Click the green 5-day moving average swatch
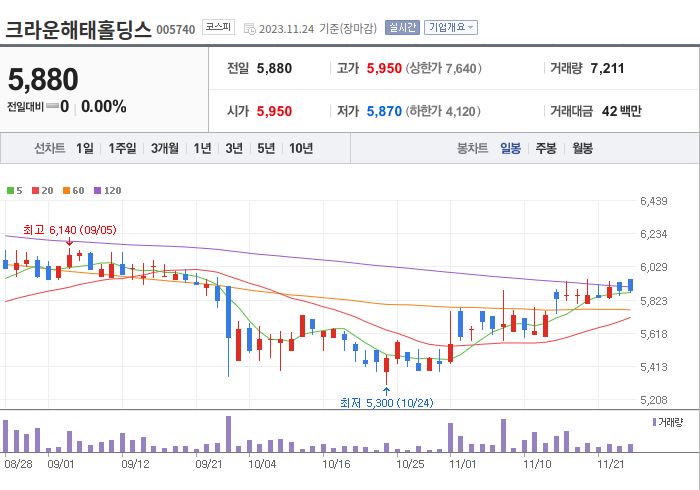This screenshot has height=490, width=700. (10, 191)
